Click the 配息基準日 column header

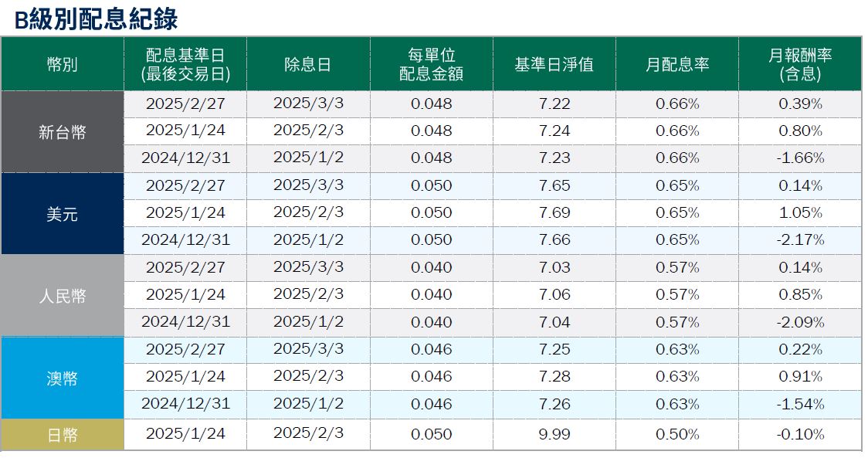coord(185,65)
